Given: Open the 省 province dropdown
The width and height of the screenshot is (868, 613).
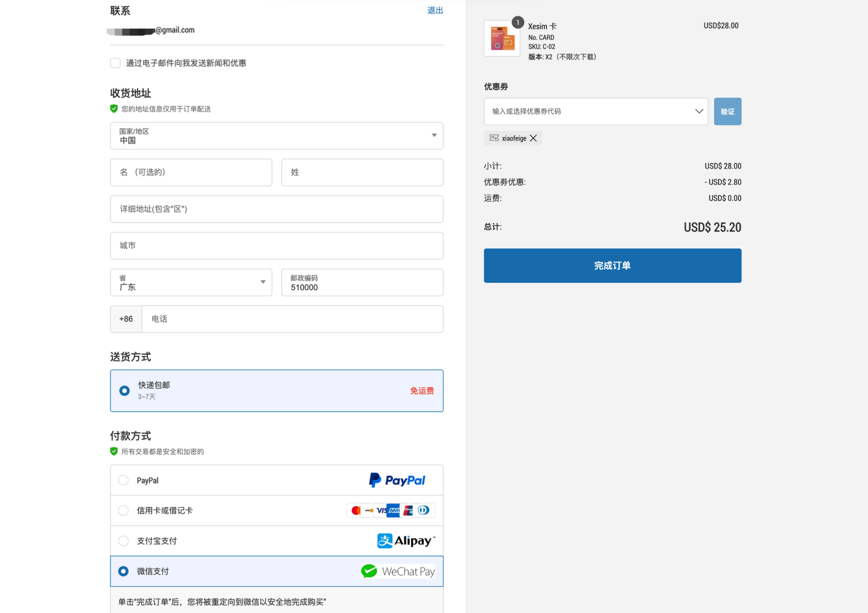Looking at the screenshot, I should (191, 282).
